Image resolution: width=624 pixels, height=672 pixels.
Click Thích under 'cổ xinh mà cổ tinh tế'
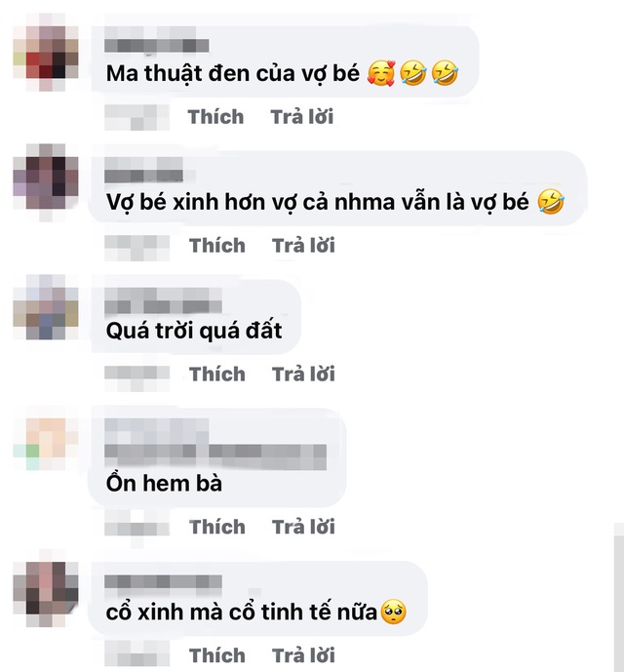[217, 655]
